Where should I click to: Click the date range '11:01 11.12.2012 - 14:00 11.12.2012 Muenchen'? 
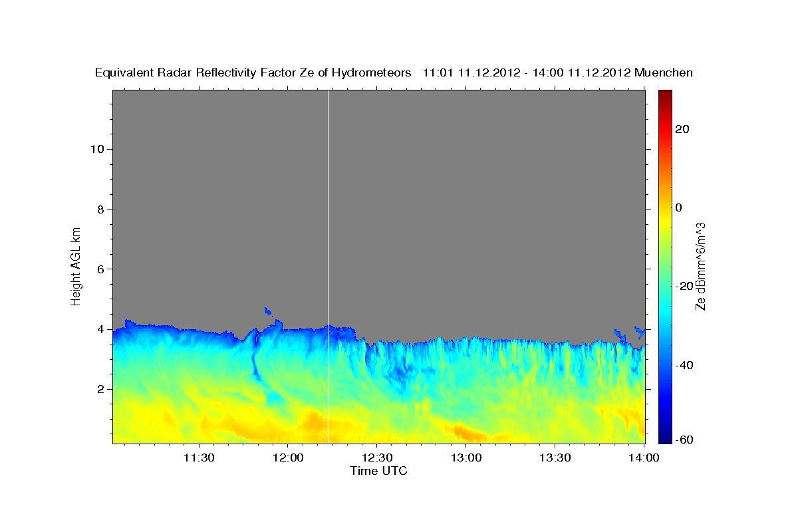558,72
